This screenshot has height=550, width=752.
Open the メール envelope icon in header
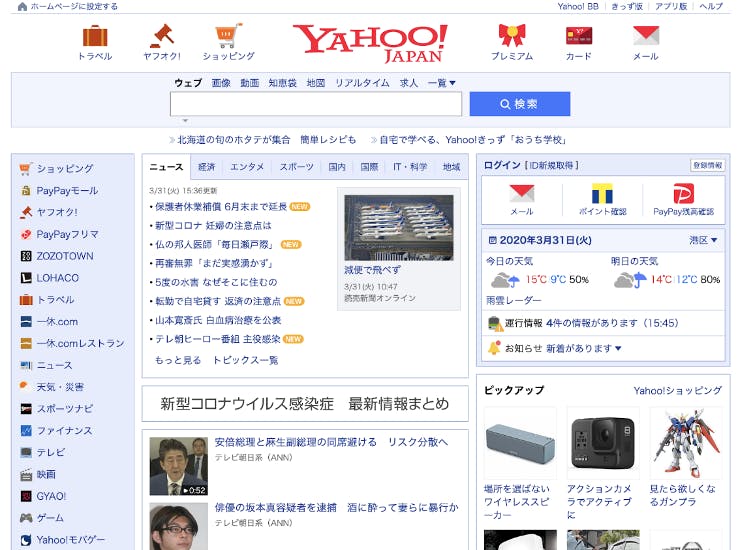point(646,35)
